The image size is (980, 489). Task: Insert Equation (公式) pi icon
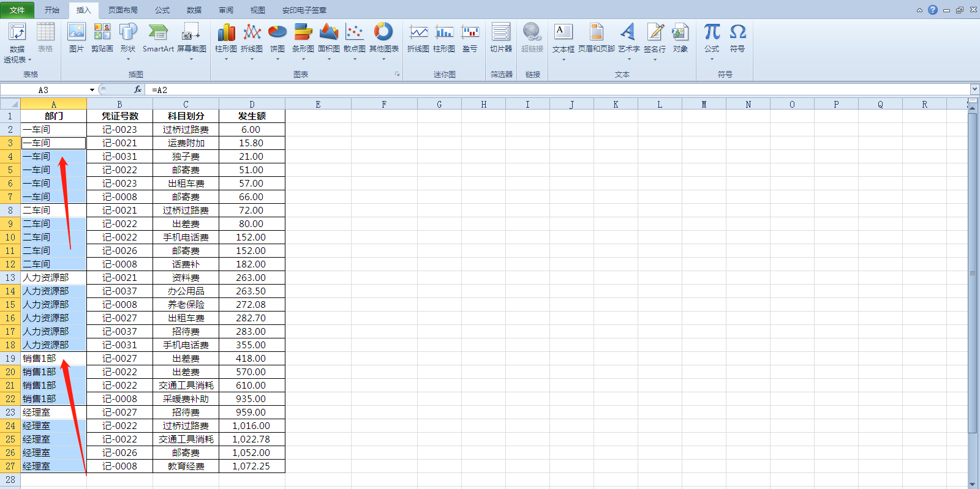(x=712, y=32)
